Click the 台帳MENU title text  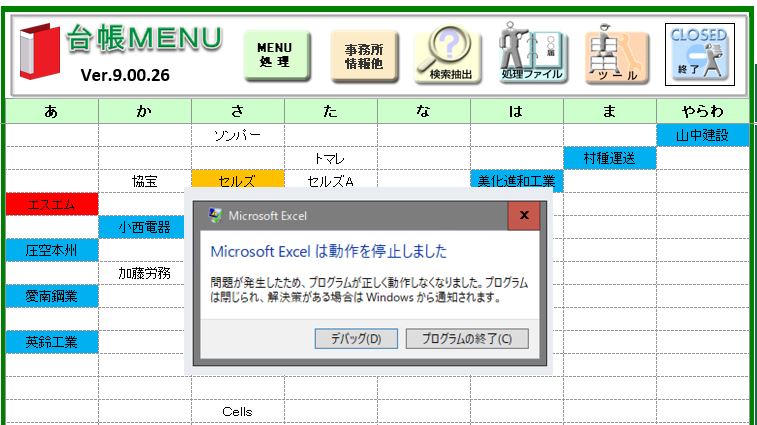145,38
